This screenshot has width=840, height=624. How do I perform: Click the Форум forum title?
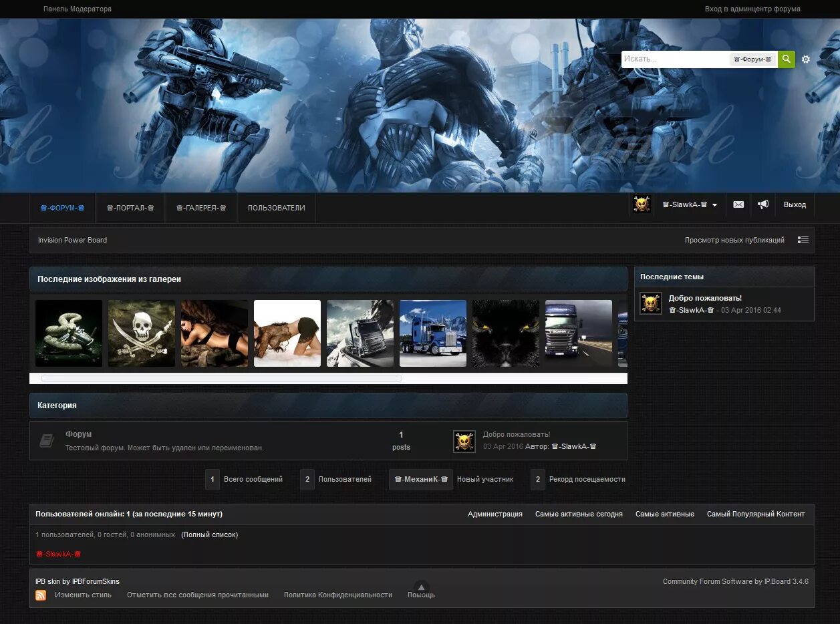(79, 434)
